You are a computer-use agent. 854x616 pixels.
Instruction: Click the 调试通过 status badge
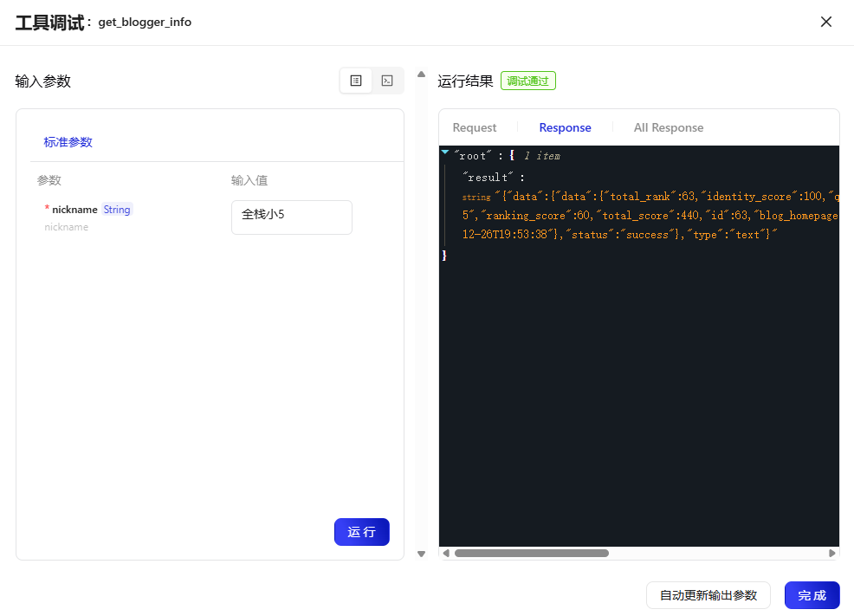click(x=527, y=81)
